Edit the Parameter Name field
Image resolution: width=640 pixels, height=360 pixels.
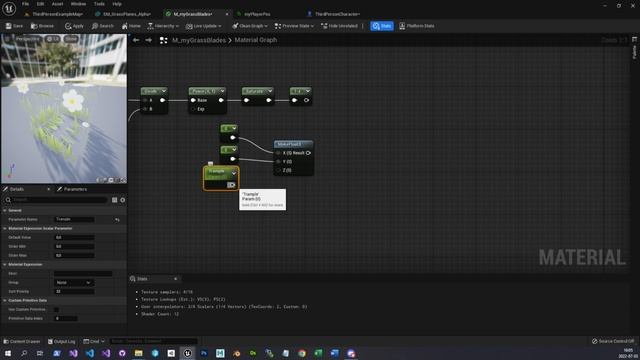(x=74, y=219)
